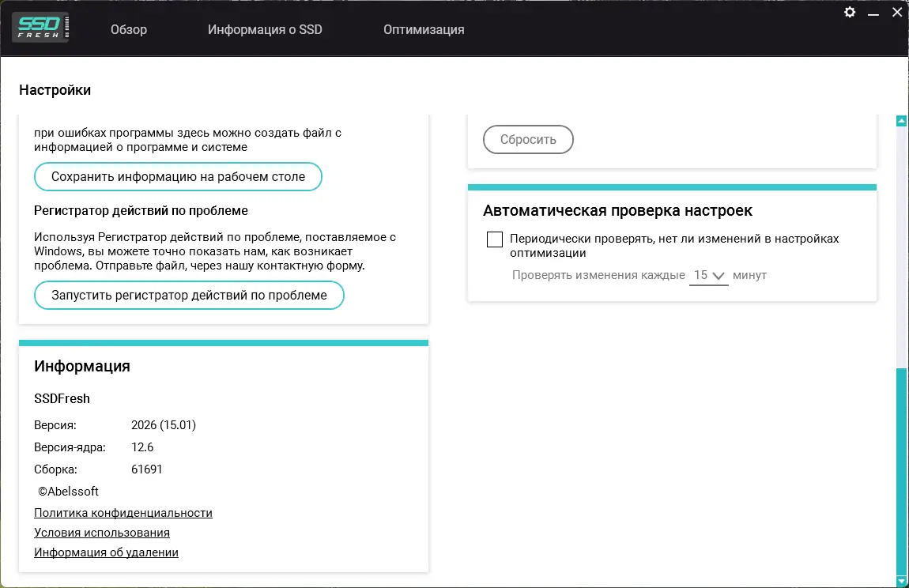
Task: Click the SSD Fresh logo icon
Action: [x=40, y=26]
